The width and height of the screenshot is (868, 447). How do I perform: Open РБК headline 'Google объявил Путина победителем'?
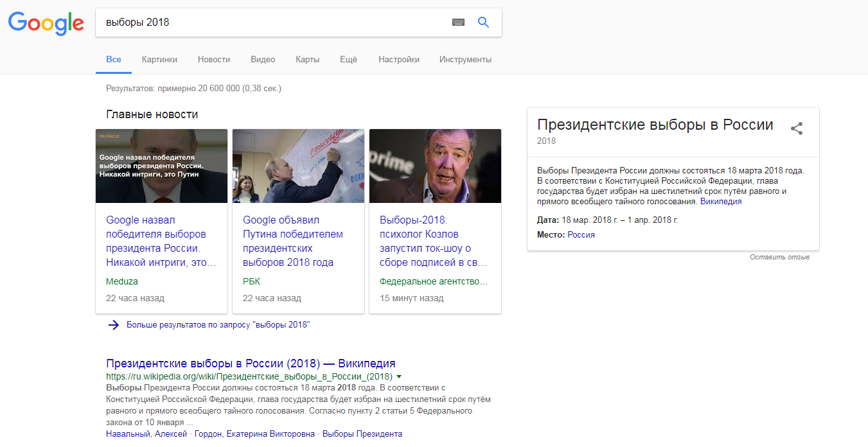(x=293, y=241)
